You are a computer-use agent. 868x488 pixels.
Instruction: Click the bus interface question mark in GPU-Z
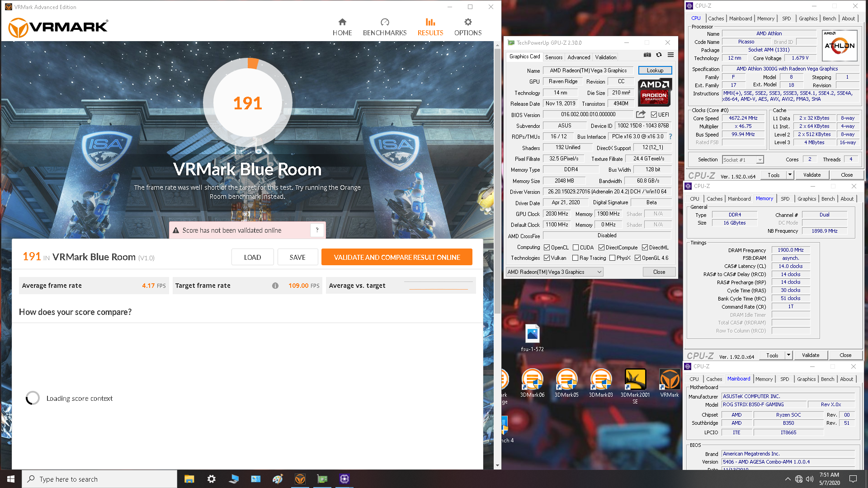670,136
